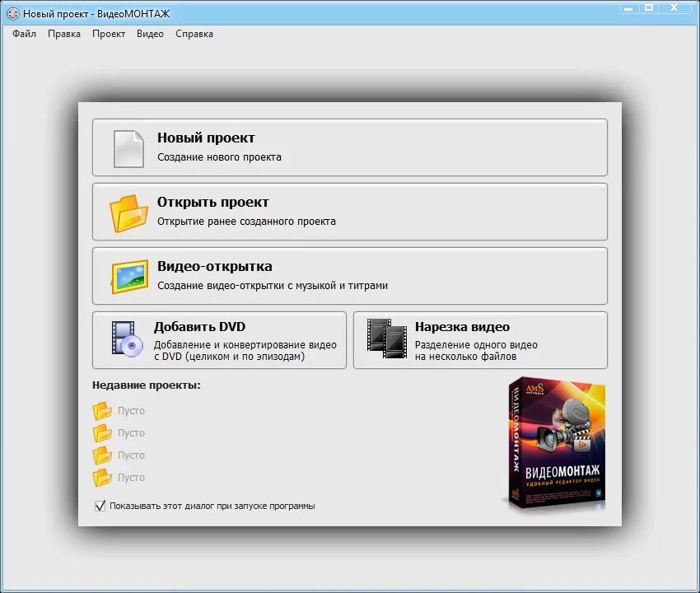
Task: Minimize the ВидеоМОНТАЖ window
Action: tap(628, 8)
